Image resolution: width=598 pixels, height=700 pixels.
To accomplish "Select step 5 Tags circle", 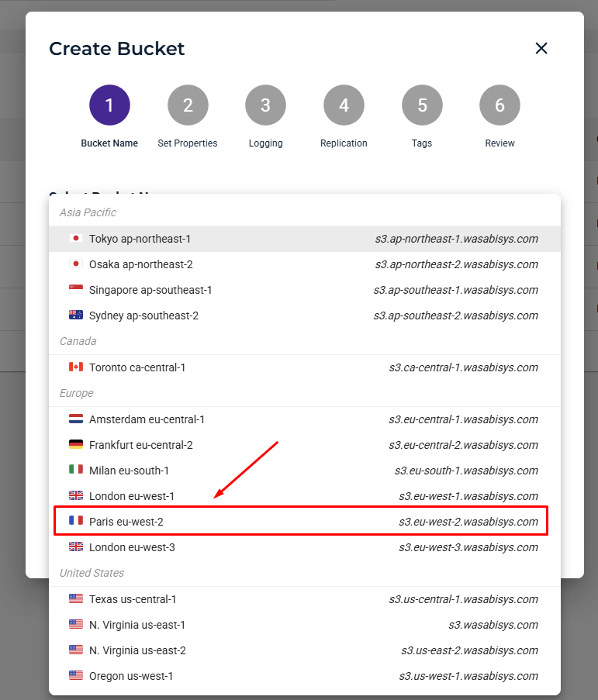I will click(x=422, y=105).
